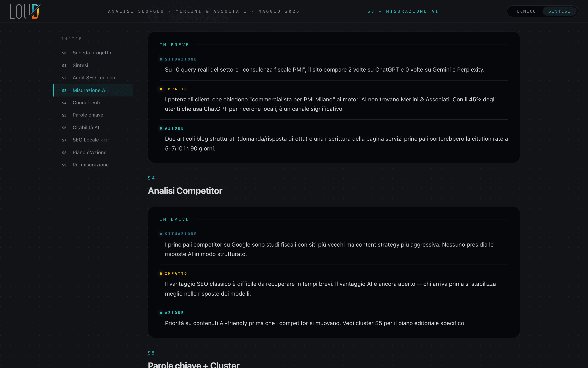Click the S4 section number label

tap(151, 178)
